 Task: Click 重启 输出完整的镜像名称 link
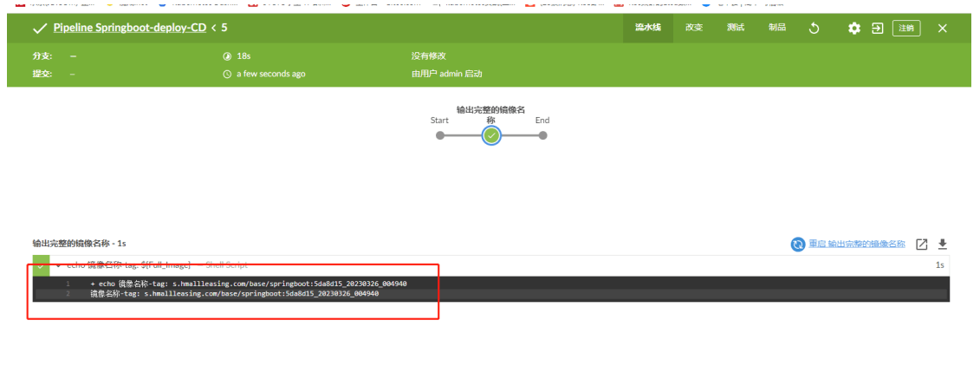pyautogui.click(x=856, y=245)
